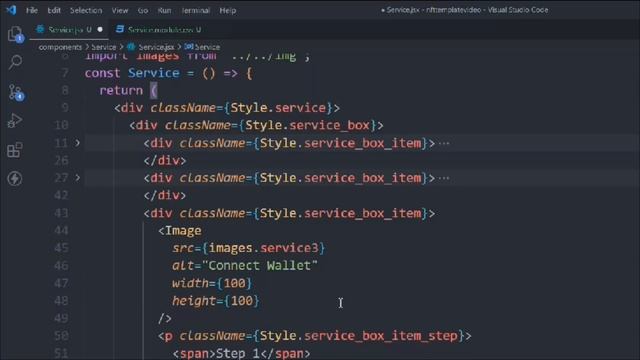Open the Help menu

pyautogui.click(x=227, y=10)
